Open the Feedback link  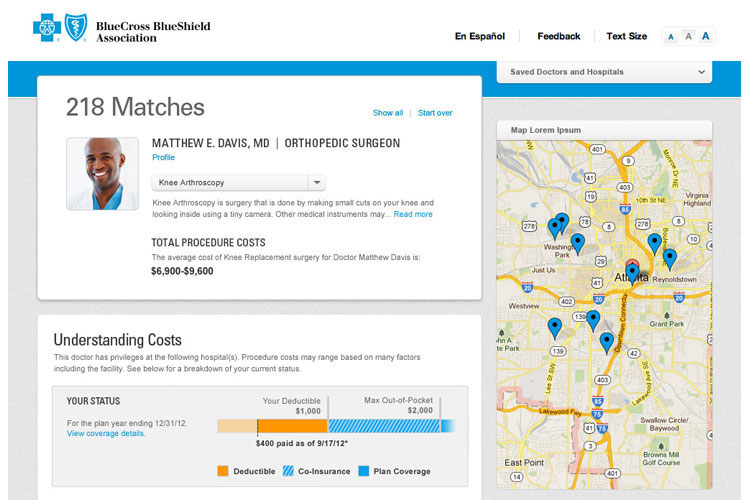[559, 36]
